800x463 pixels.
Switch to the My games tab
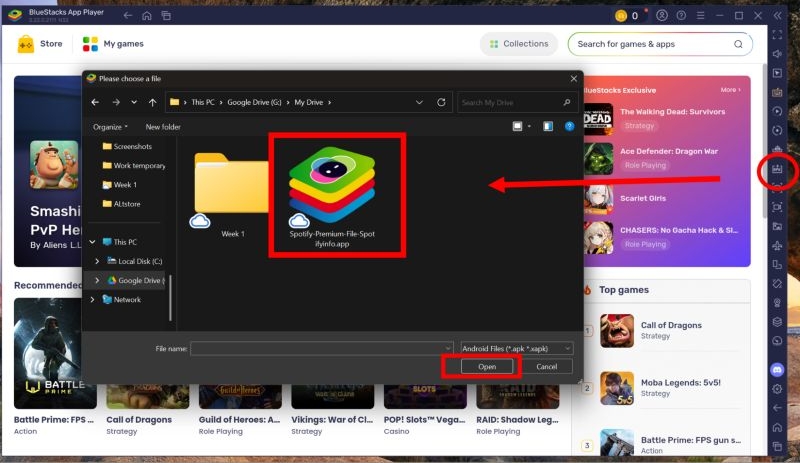[113, 44]
